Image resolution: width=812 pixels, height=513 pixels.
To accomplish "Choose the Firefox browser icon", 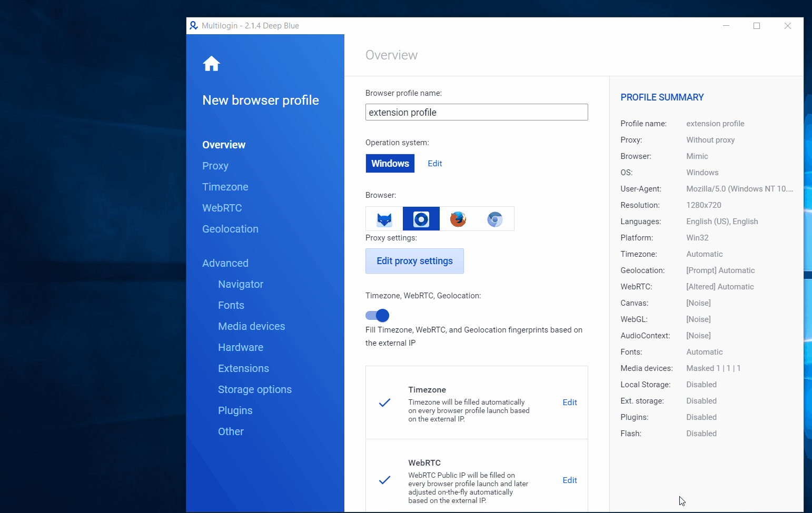I will click(458, 219).
